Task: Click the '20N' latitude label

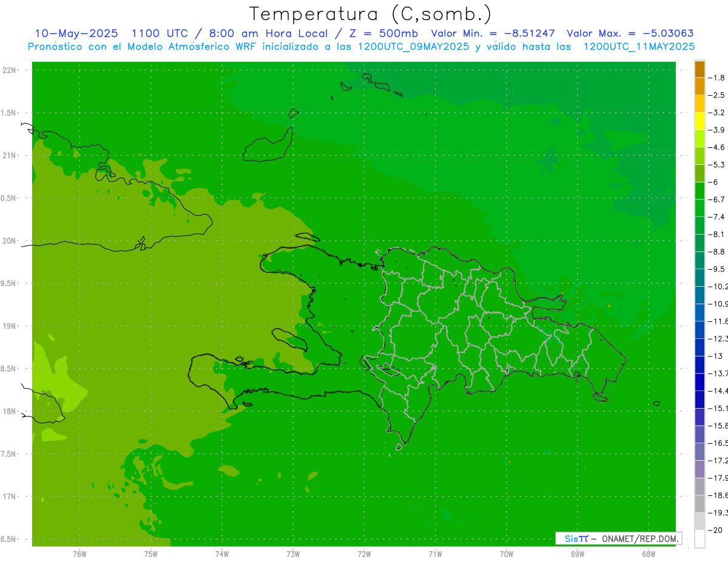Action: pos(9,241)
